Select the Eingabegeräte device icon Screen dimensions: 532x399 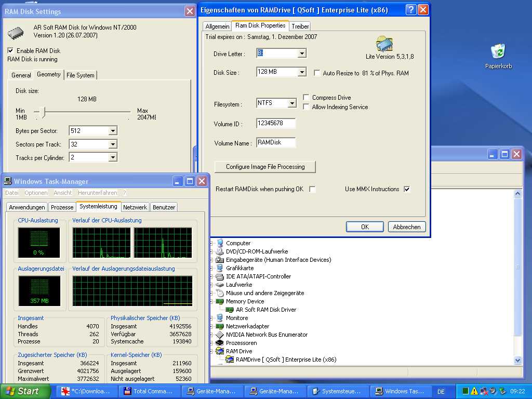(220, 260)
